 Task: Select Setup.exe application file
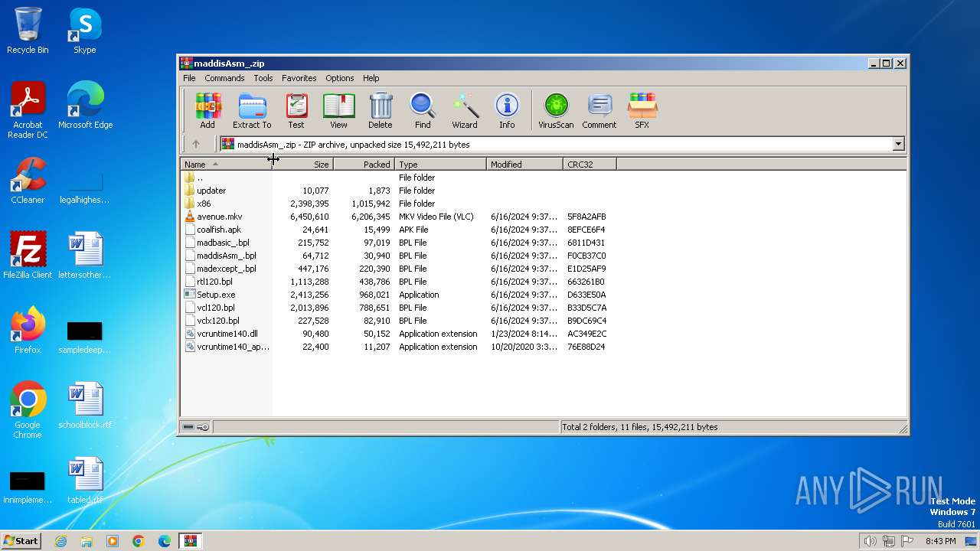398,295
